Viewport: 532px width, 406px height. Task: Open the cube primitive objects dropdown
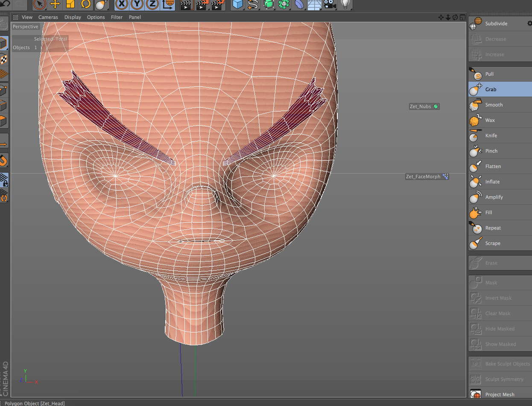pyautogui.click(x=238, y=4)
